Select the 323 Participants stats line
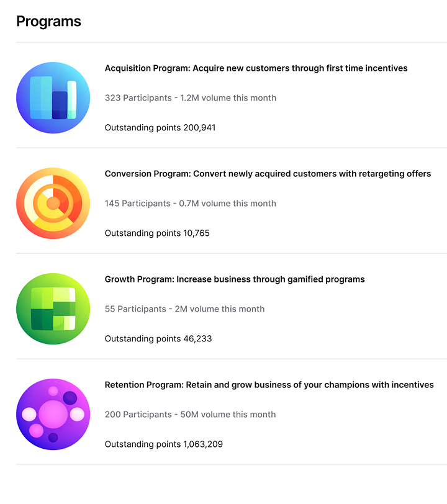This screenshot has width=447, height=504. tap(191, 97)
